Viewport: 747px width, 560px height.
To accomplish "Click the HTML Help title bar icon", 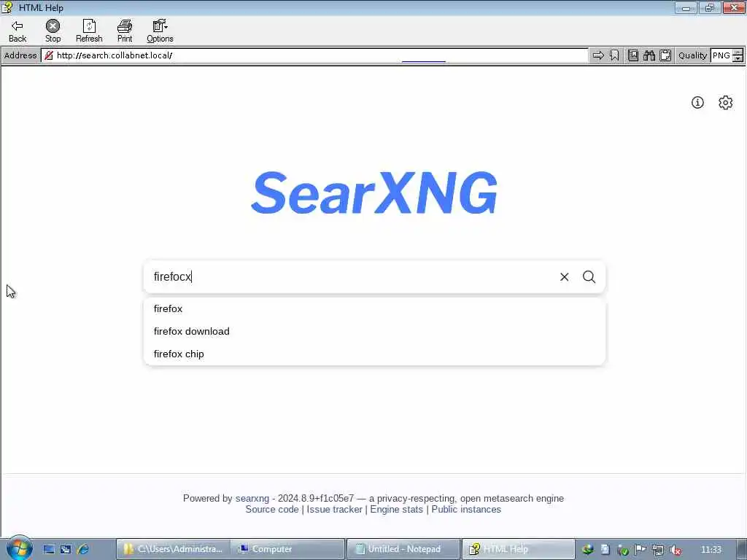I will [x=7, y=7].
